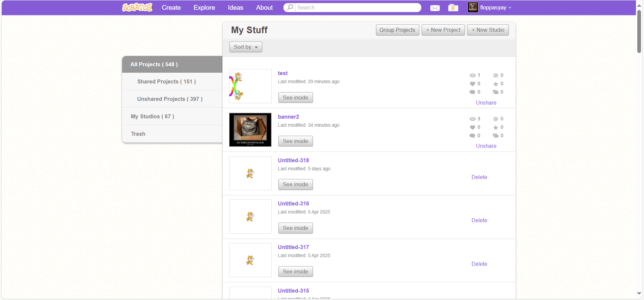Click See inside for Untitled-317
644x300 pixels.
[296, 272]
